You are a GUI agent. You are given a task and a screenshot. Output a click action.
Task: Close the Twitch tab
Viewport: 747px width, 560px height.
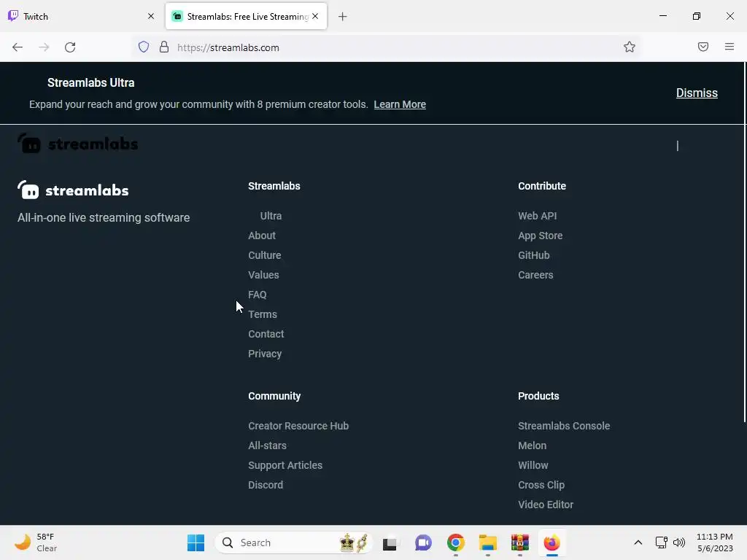point(151,16)
